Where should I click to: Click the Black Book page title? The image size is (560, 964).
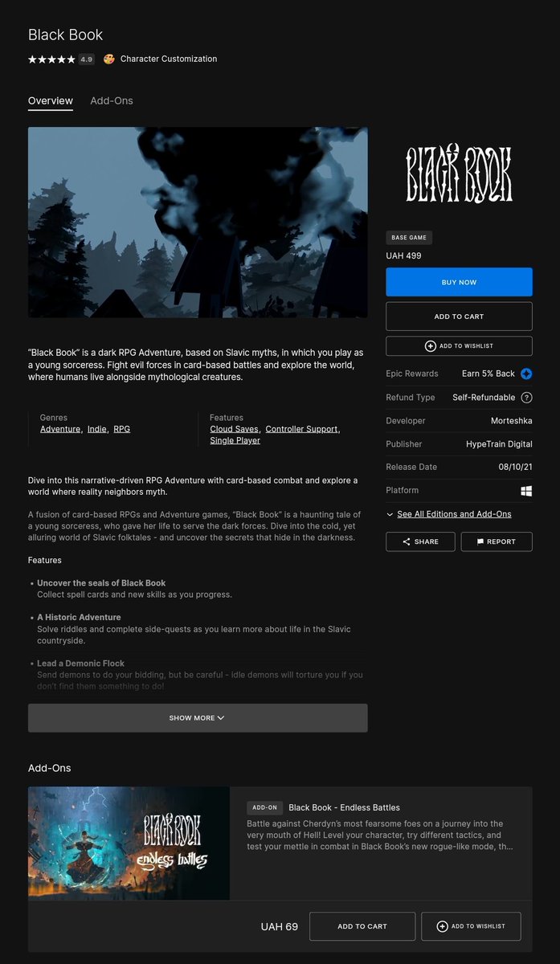coord(66,35)
